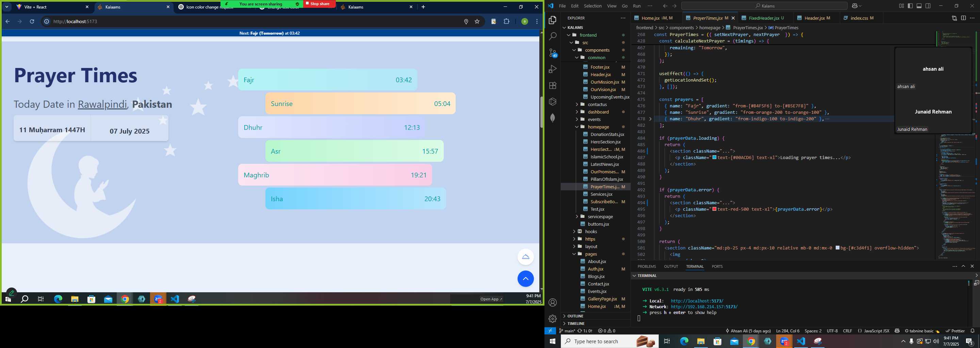Switch to the PROBLEMS panel tab
The image size is (980, 348).
647,267
